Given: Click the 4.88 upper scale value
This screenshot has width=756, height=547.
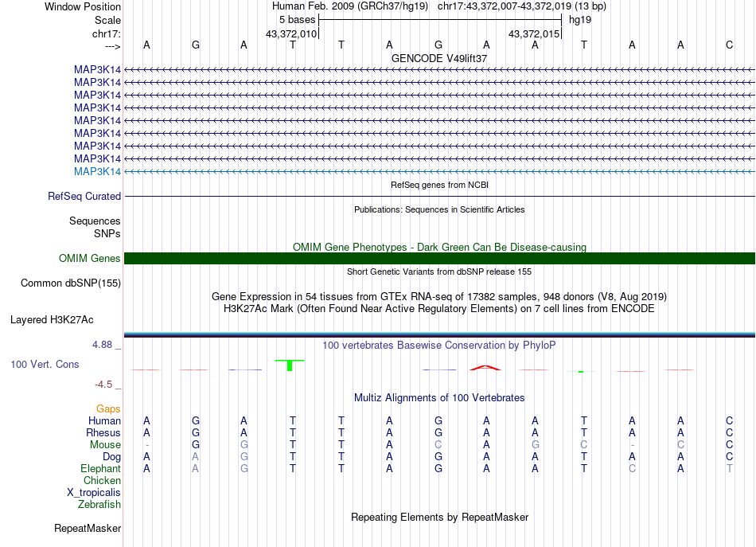Looking at the screenshot, I should 102,345.
